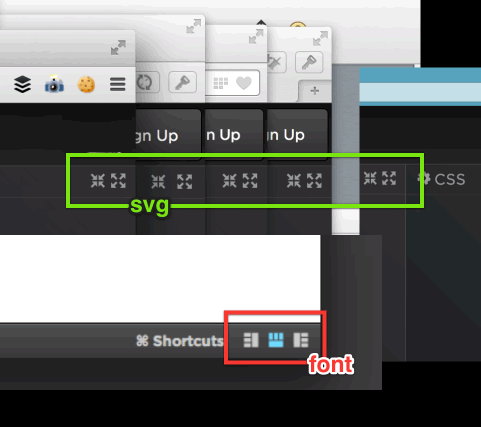
Task: Open the camera screenshot extension icon
Action: click(54, 84)
